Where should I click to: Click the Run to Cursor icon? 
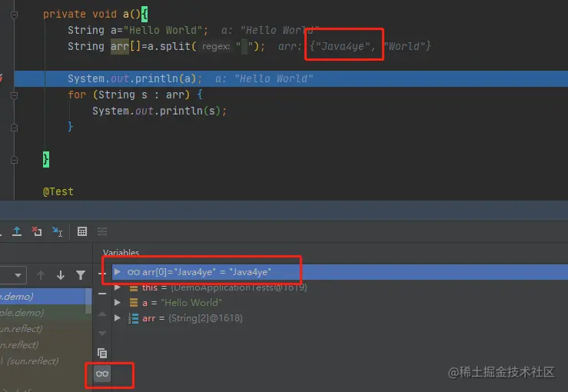point(57,231)
